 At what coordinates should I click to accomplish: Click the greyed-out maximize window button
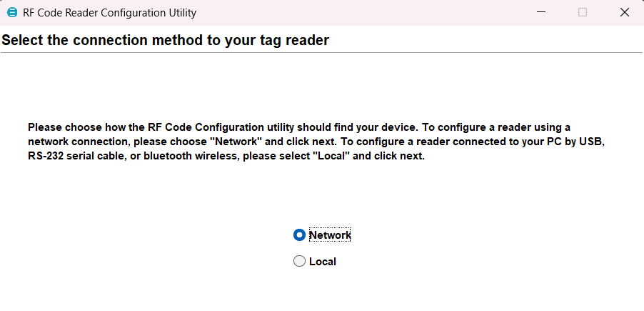tap(583, 12)
